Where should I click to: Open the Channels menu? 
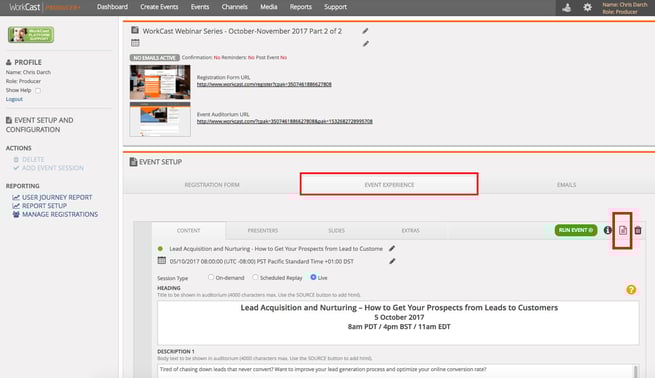pyautogui.click(x=235, y=7)
